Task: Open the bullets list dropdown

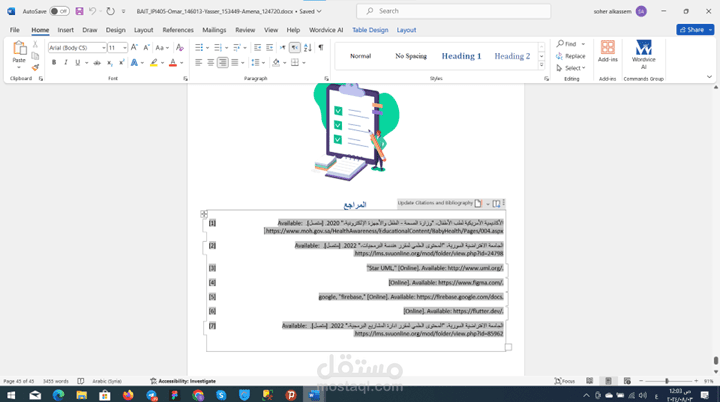Action: point(208,48)
